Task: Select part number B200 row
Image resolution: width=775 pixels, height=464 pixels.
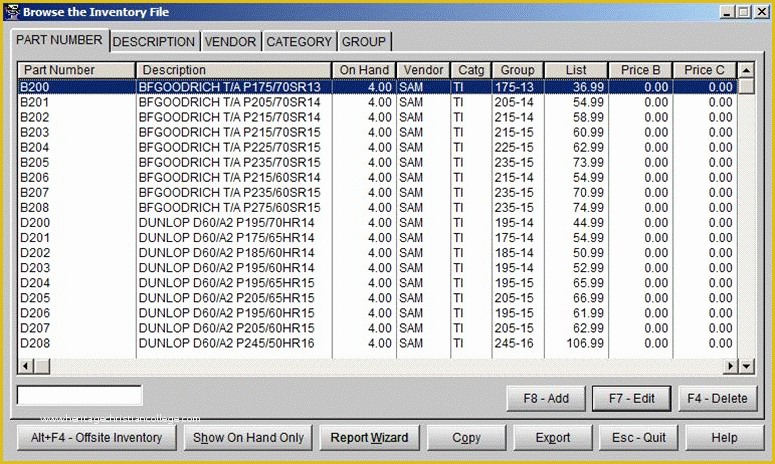Action: (378, 87)
